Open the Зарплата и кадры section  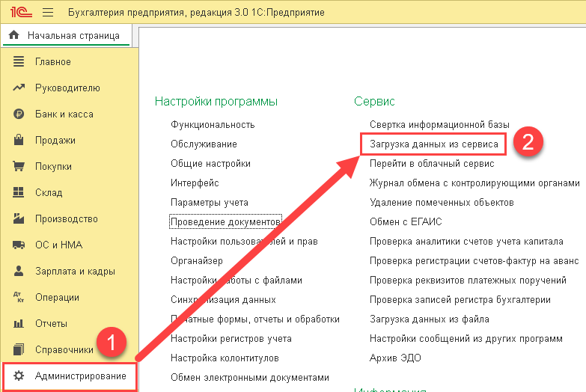[75, 272]
